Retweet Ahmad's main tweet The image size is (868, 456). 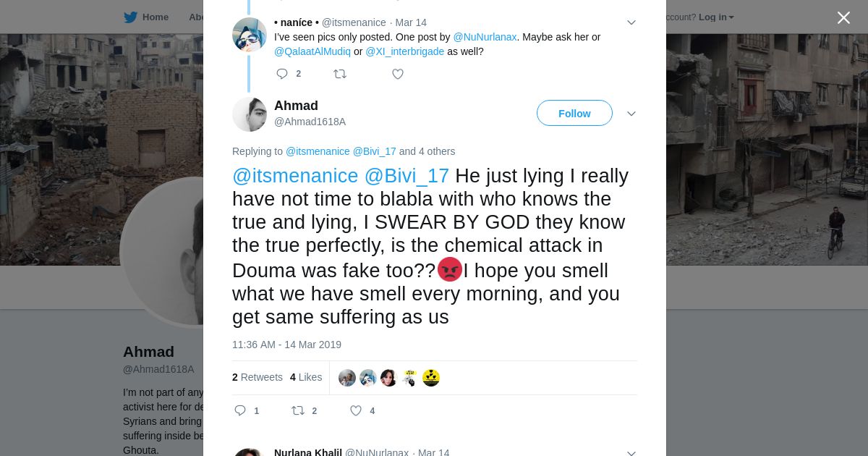pos(298,410)
